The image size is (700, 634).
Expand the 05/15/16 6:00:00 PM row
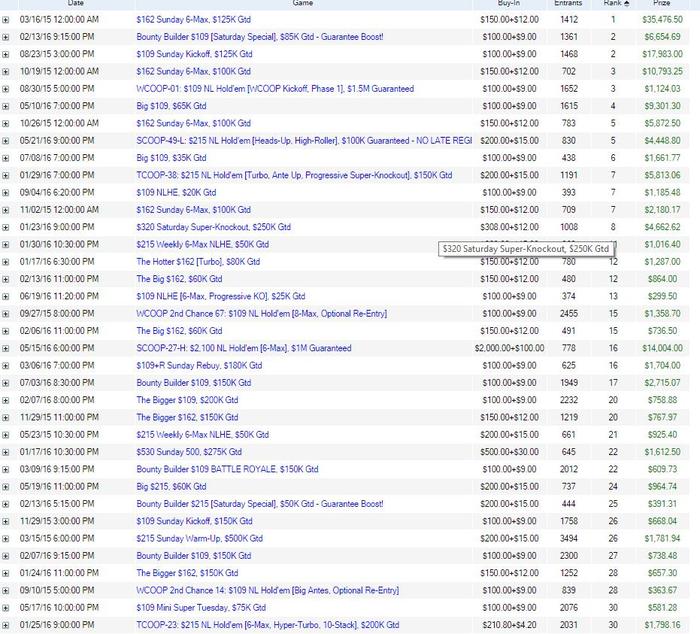tap(5, 349)
